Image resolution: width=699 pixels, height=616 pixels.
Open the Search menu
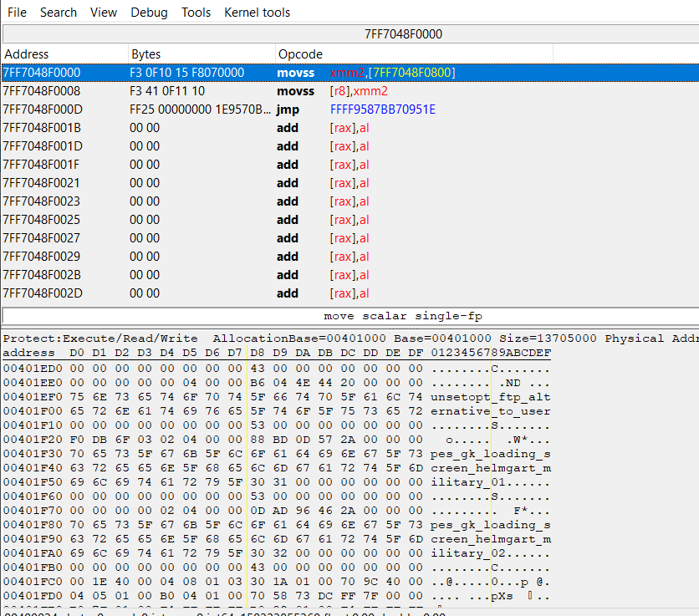click(x=58, y=13)
